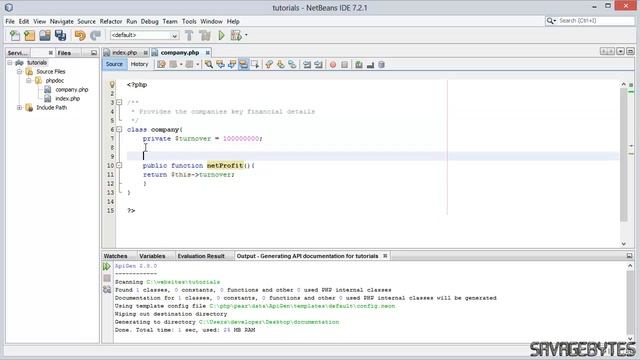Re-run ApiGen with green arrows in Output
Screen dimensions: 640x360
(107, 267)
